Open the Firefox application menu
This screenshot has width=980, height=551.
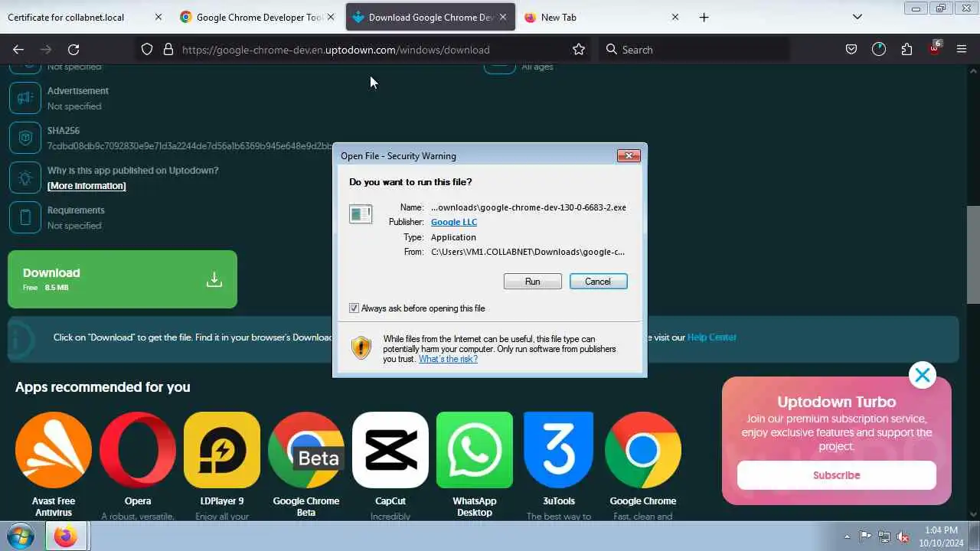point(962,50)
